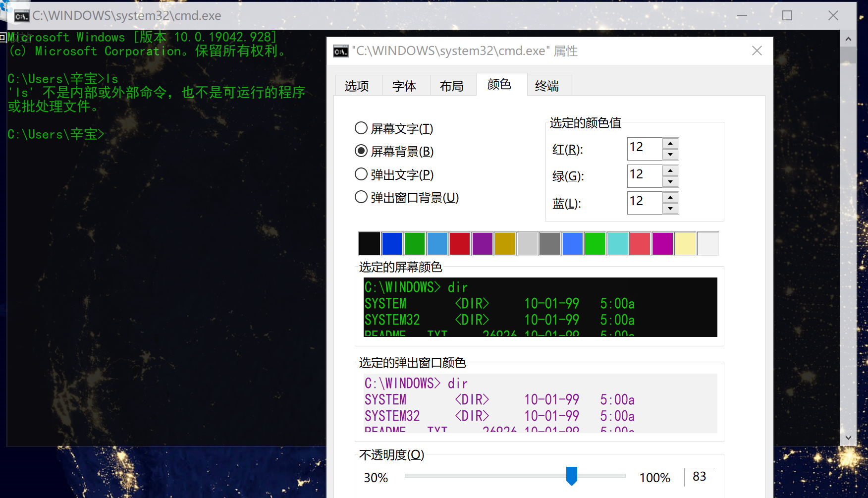Click the 绿(G) value input field
The height and width of the screenshot is (498, 868).
click(x=645, y=176)
